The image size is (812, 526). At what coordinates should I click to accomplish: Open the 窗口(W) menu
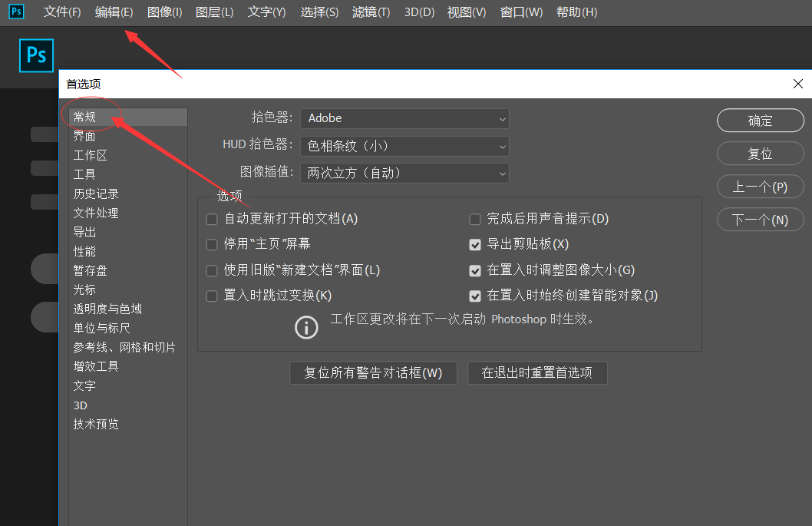521,12
